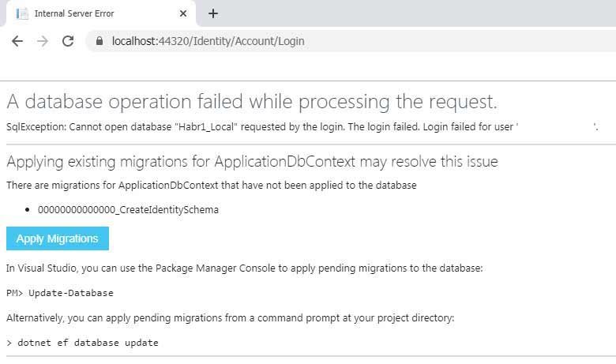Screen dimensions: 616x364
Task: Click the padlock site info icon
Action: pyautogui.click(x=100, y=41)
